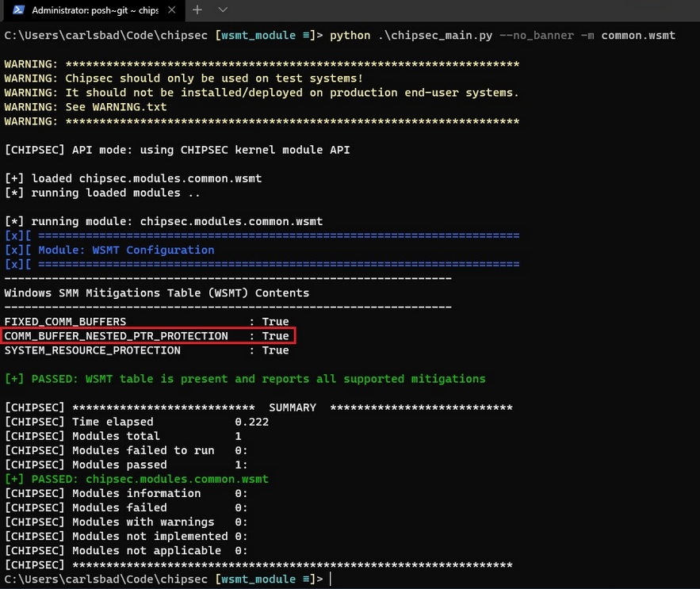Select the Administrator: posh~git tab title
The width and height of the screenshot is (700, 589).
pyautogui.click(x=94, y=10)
